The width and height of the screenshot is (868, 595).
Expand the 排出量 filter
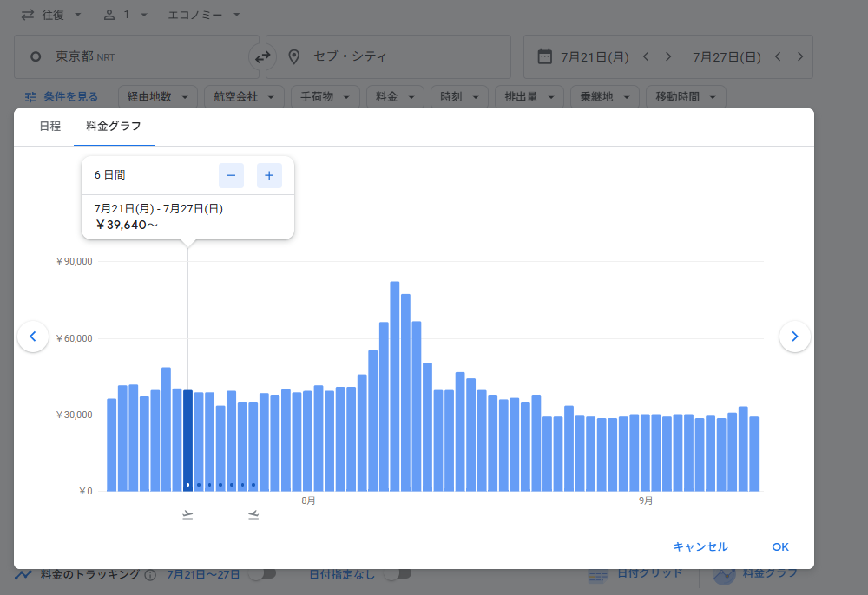pos(529,97)
